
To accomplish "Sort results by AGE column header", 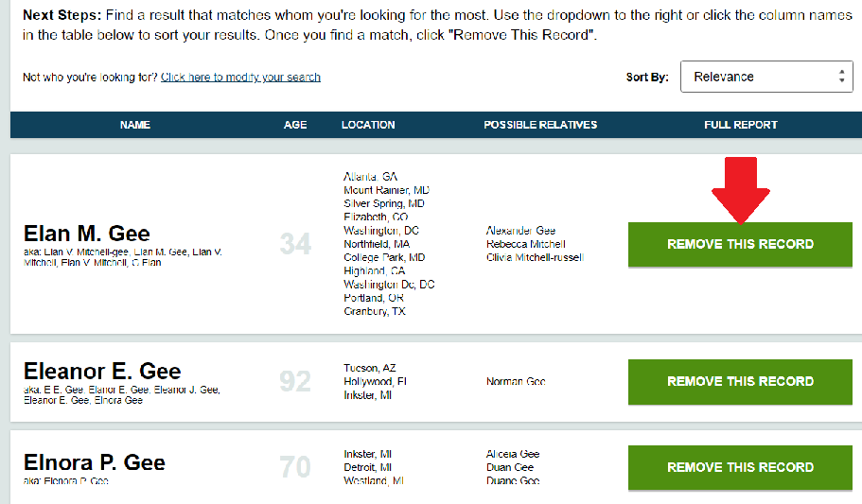I will coord(295,125).
